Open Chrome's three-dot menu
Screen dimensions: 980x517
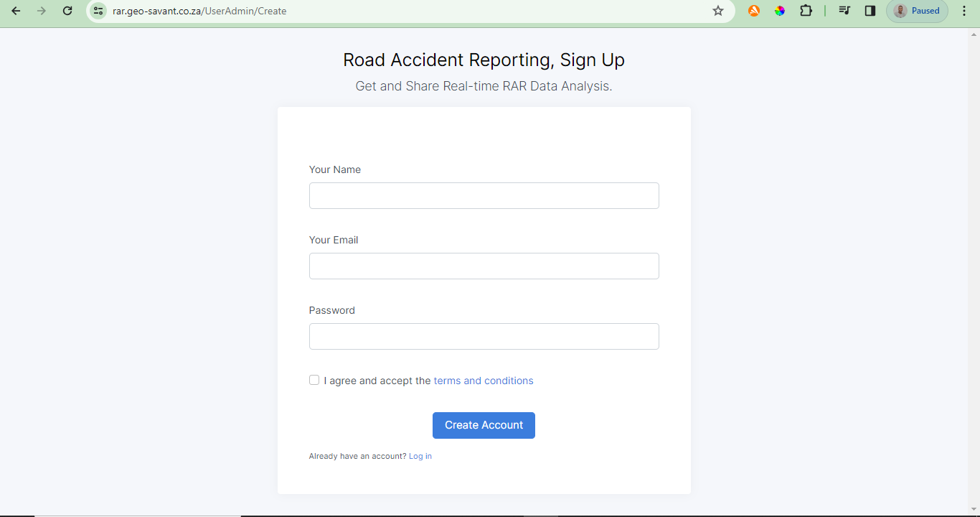pyautogui.click(x=964, y=11)
